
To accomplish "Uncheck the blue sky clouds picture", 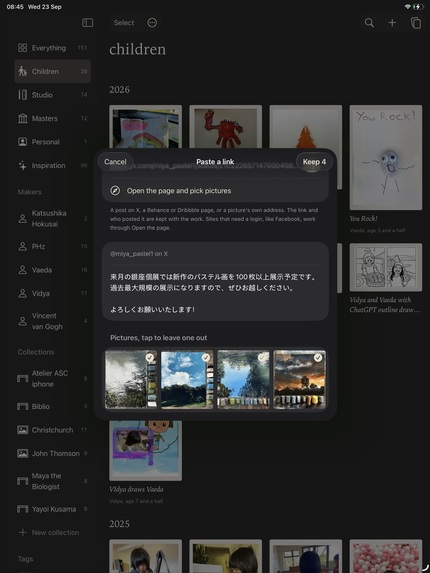I will point(187,379).
